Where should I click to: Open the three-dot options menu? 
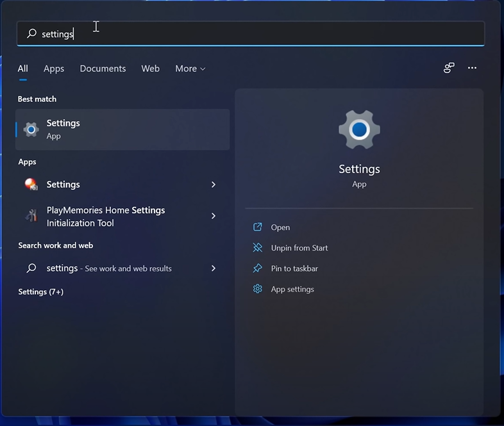point(473,68)
